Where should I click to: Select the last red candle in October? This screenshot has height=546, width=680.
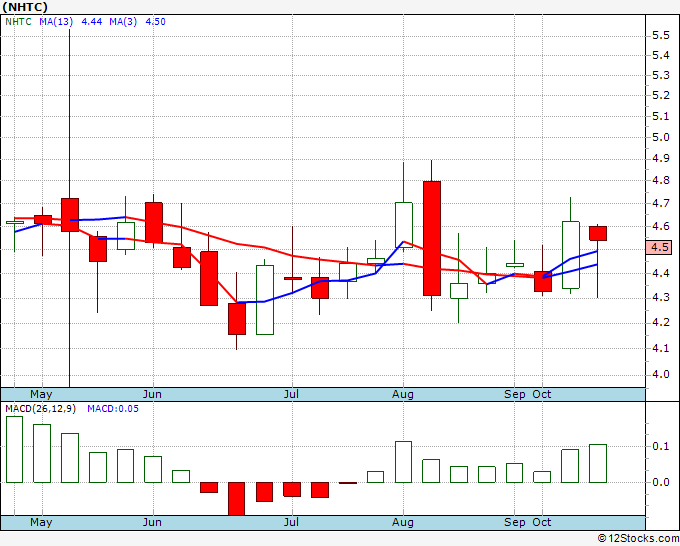click(x=598, y=233)
